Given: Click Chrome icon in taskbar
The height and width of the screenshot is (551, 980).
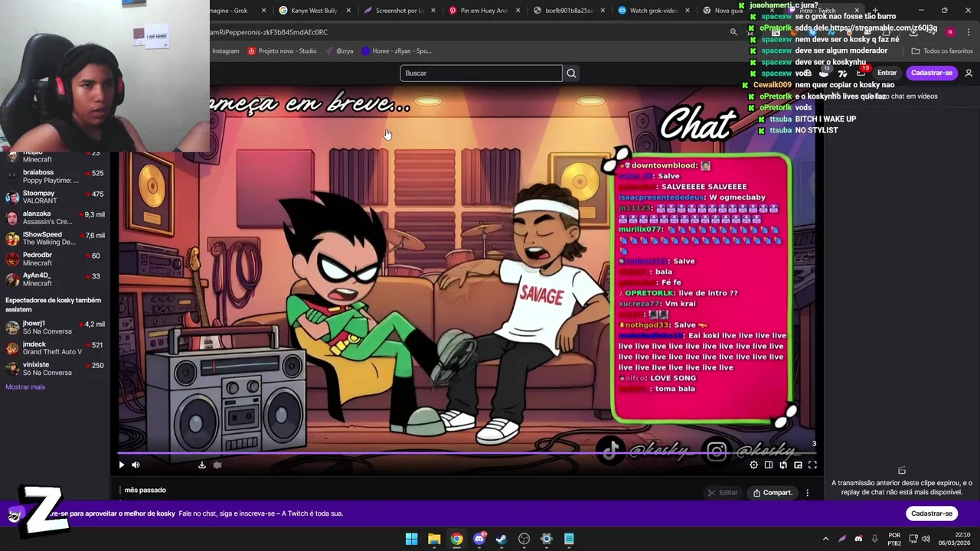Looking at the screenshot, I should (x=456, y=539).
